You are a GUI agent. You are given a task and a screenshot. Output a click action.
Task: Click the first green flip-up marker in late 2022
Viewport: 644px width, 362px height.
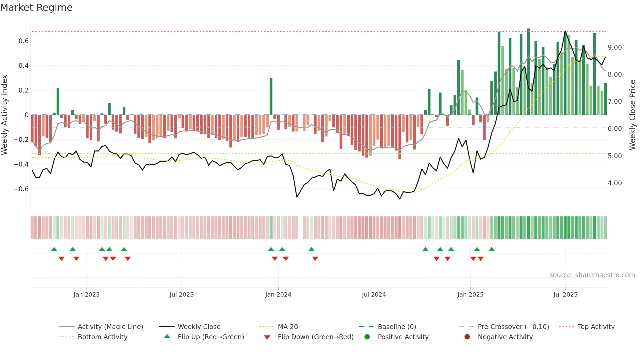click(54, 249)
